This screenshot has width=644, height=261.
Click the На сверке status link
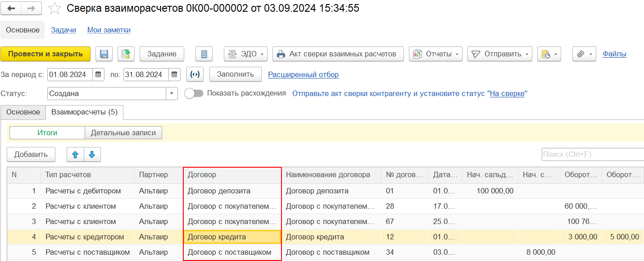coord(507,94)
